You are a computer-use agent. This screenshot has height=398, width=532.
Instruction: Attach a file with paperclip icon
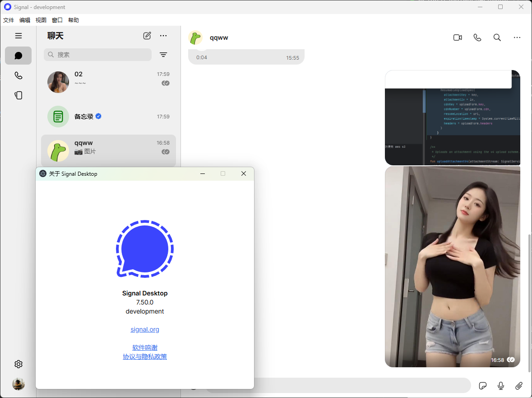click(x=519, y=385)
